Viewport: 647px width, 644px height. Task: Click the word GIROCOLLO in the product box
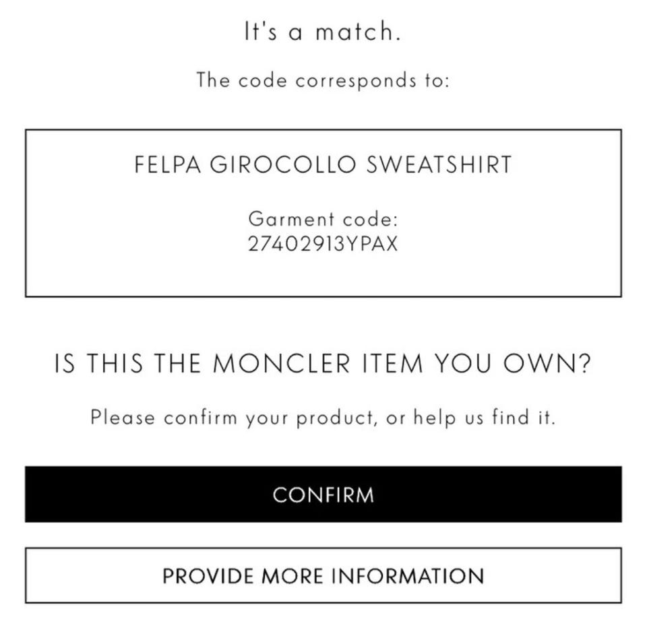coord(283,164)
